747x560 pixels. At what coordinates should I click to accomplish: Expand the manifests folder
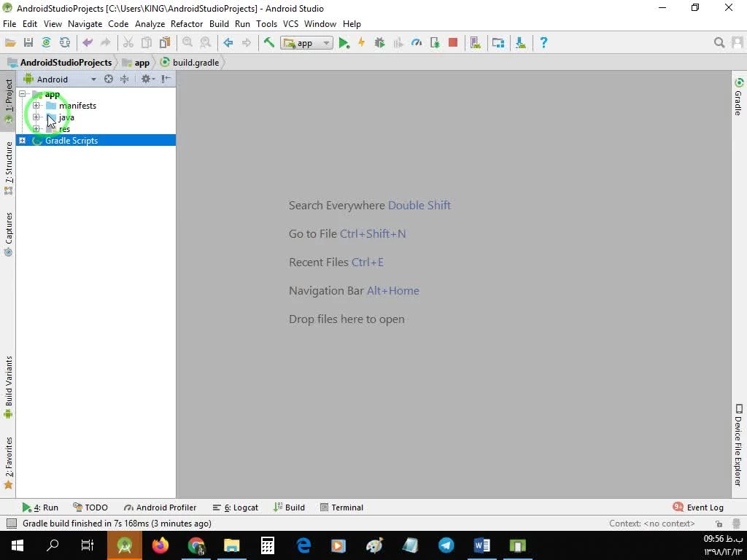coord(36,105)
